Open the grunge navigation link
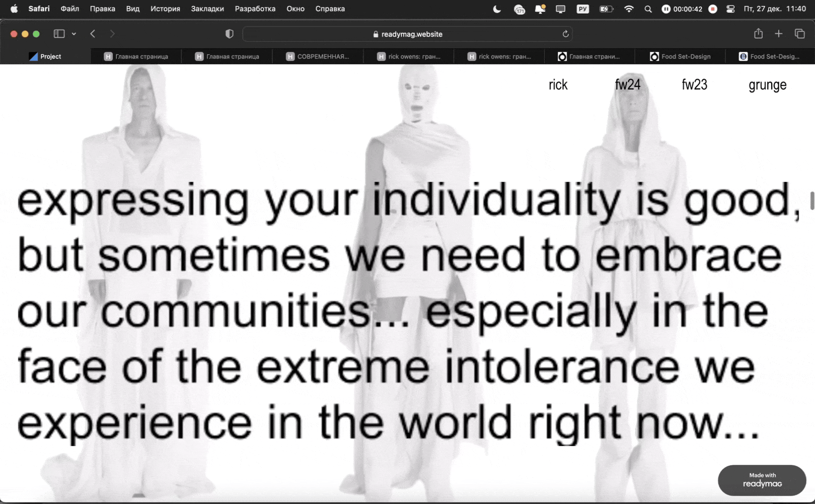Viewport: 815px width, 504px height. [767, 85]
